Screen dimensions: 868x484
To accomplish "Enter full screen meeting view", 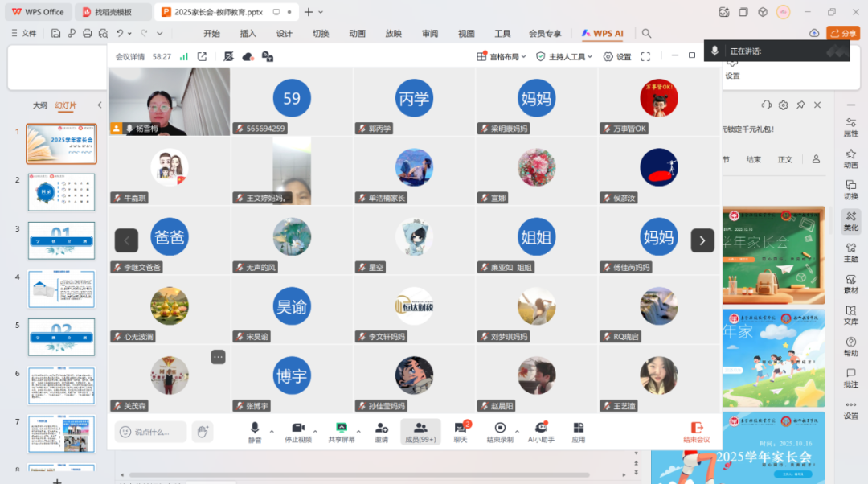I will tap(645, 57).
